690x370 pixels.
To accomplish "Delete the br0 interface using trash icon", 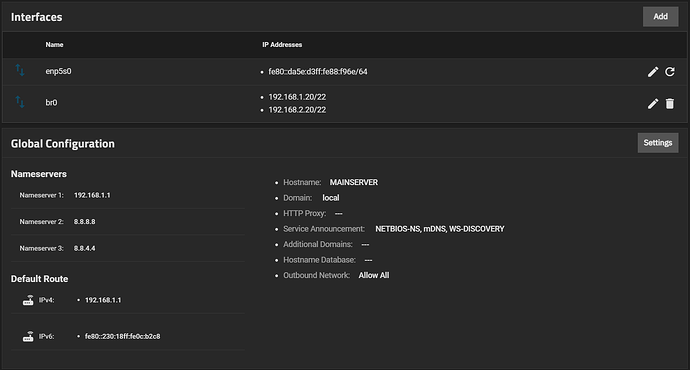I will click(x=670, y=103).
